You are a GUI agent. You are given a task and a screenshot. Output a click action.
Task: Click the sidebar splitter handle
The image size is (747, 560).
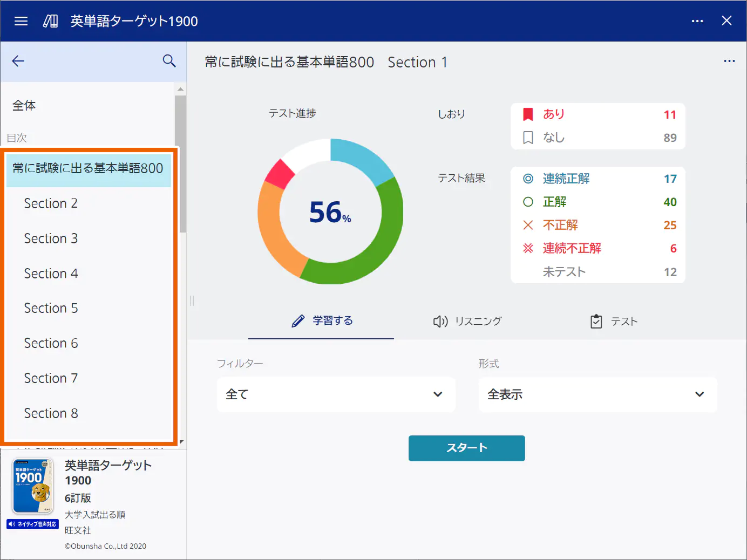coord(192,301)
